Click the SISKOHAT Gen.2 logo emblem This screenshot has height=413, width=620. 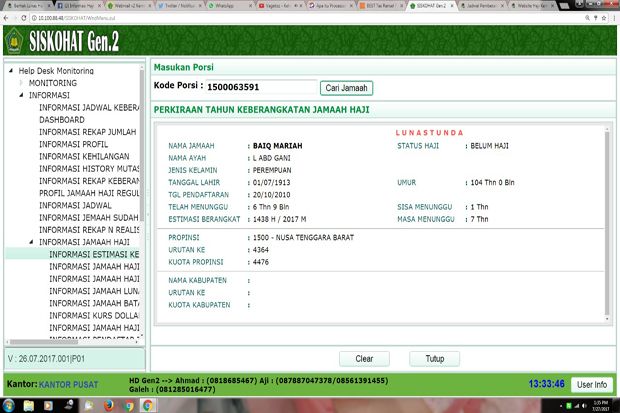[x=14, y=40]
